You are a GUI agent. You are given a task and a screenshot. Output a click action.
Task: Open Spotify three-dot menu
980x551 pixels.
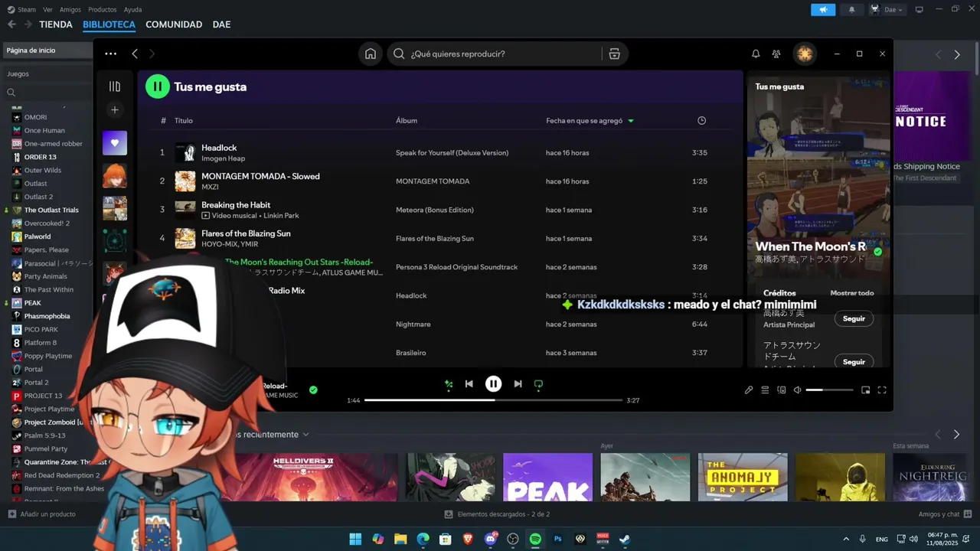111,54
